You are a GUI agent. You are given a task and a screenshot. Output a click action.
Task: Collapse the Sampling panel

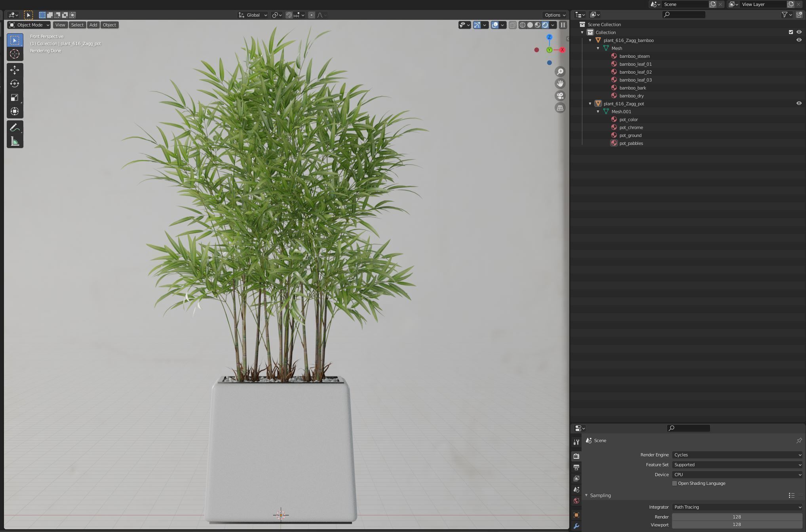(x=587, y=495)
